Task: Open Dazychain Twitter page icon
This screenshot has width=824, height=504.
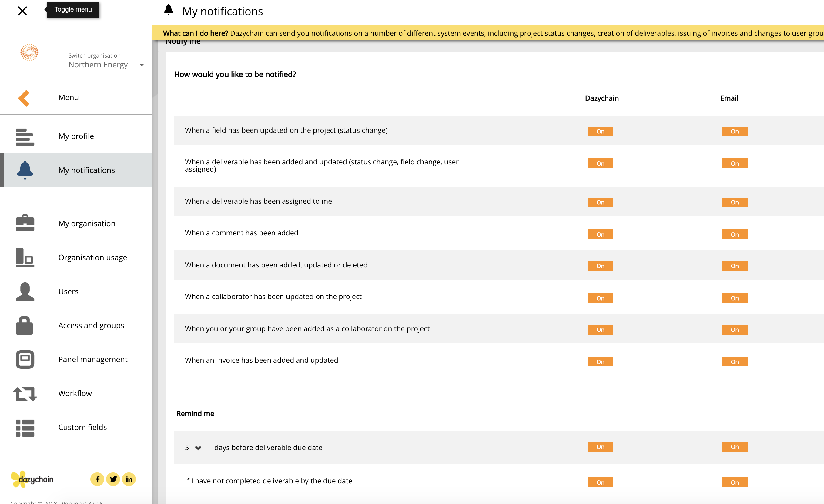Action: click(113, 479)
